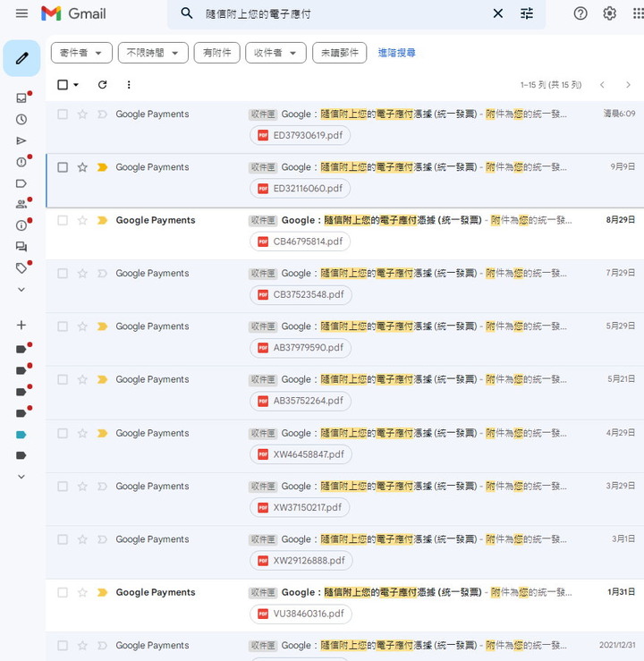The width and height of the screenshot is (644, 661).
Task: Open the 不限時間 filter dropdown
Action: click(153, 53)
